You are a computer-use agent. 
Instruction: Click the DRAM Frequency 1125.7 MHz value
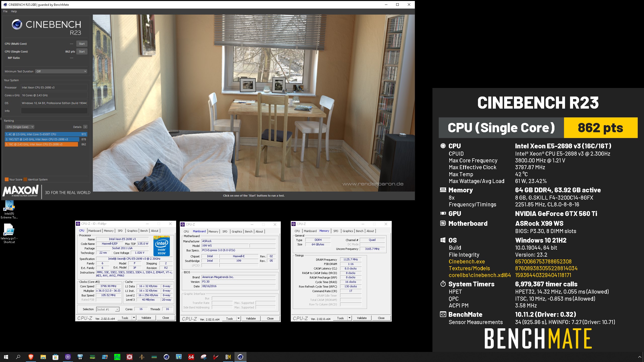[x=351, y=259]
